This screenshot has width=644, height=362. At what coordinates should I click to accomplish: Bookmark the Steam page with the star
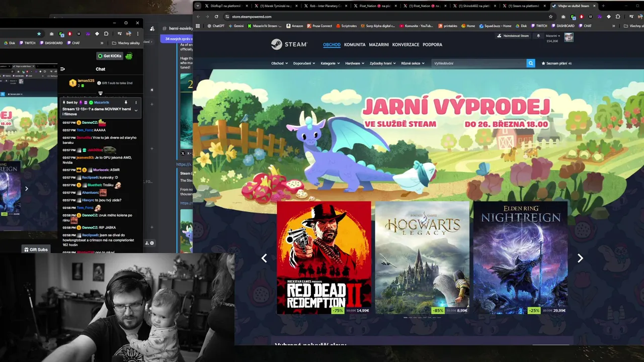click(x=550, y=17)
